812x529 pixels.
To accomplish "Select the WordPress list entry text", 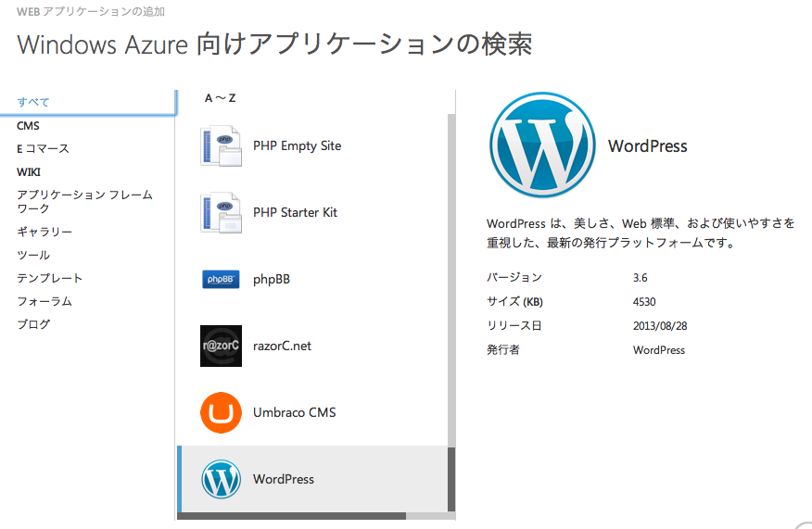I will click(284, 479).
